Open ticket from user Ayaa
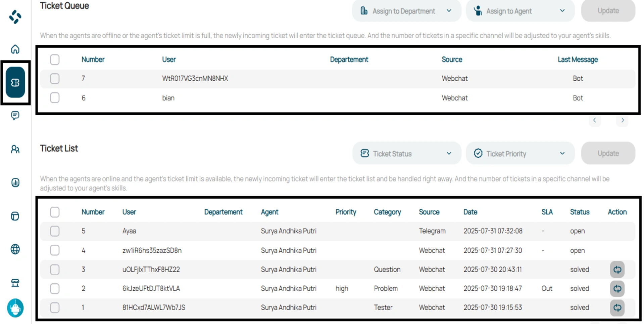 click(129, 231)
